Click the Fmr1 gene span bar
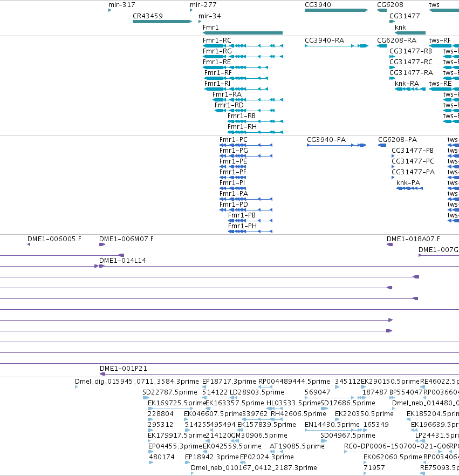The width and height of the screenshot is (459, 476). click(x=242, y=33)
